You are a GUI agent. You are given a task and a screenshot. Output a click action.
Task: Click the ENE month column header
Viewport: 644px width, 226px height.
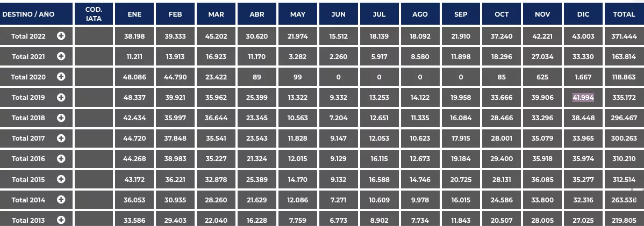[x=134, y=14]
